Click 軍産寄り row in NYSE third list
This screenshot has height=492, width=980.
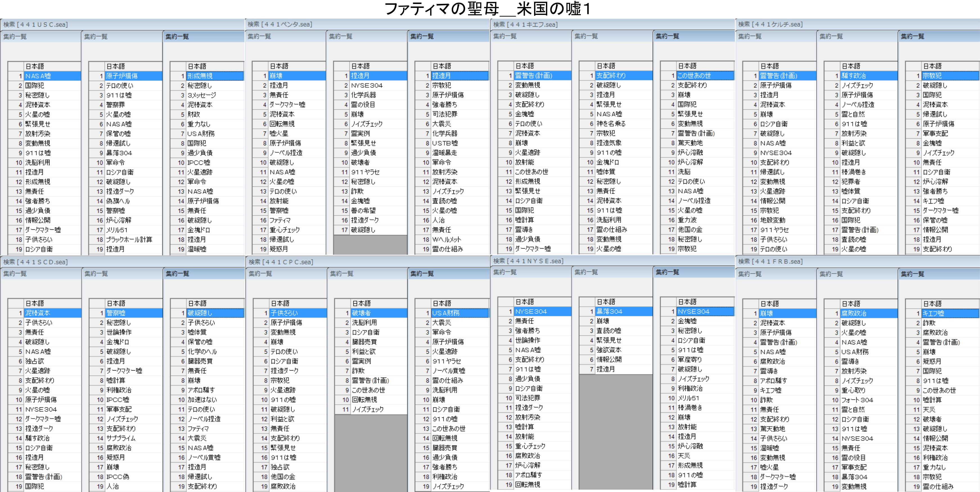point(689,359)
